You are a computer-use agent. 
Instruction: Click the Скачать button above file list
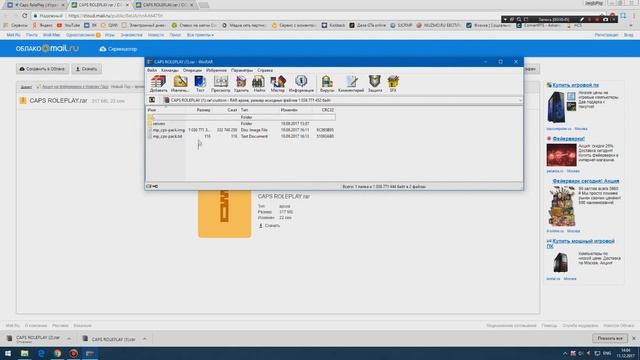(x=87, y=69)
